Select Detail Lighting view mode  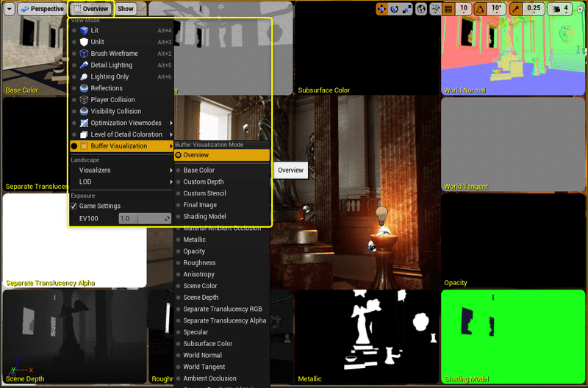tap(121, 65)
